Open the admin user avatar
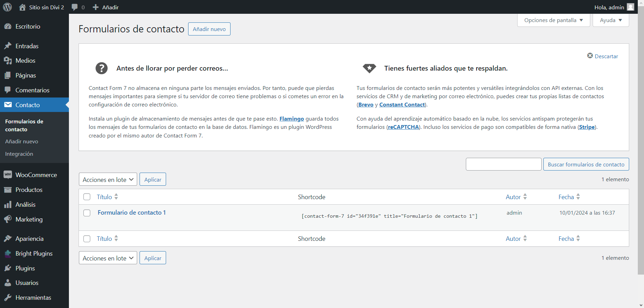The height and width of the screenshot is (308, 644). pyautogui.click(x=631, y=7)
